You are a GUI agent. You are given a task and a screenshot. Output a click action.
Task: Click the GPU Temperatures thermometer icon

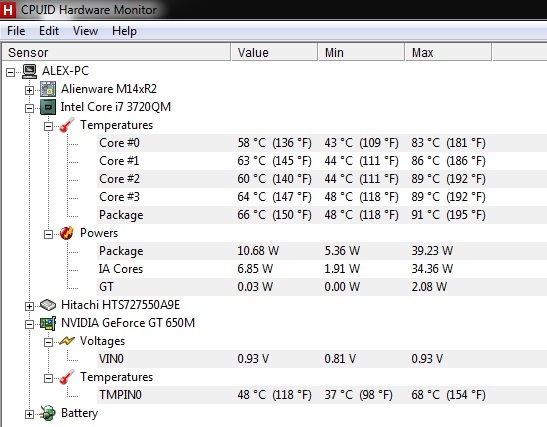(x=67, y=377)
